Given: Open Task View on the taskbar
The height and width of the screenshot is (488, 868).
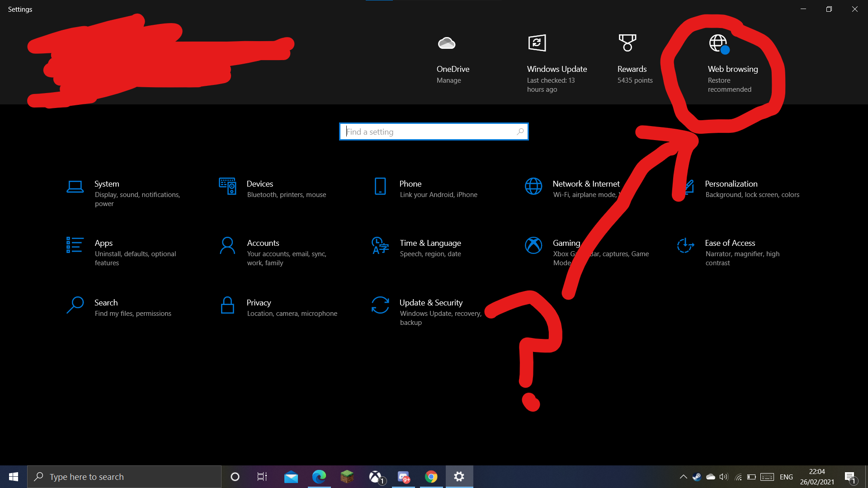Looking at the screenshot, I should tap(262, 477).
